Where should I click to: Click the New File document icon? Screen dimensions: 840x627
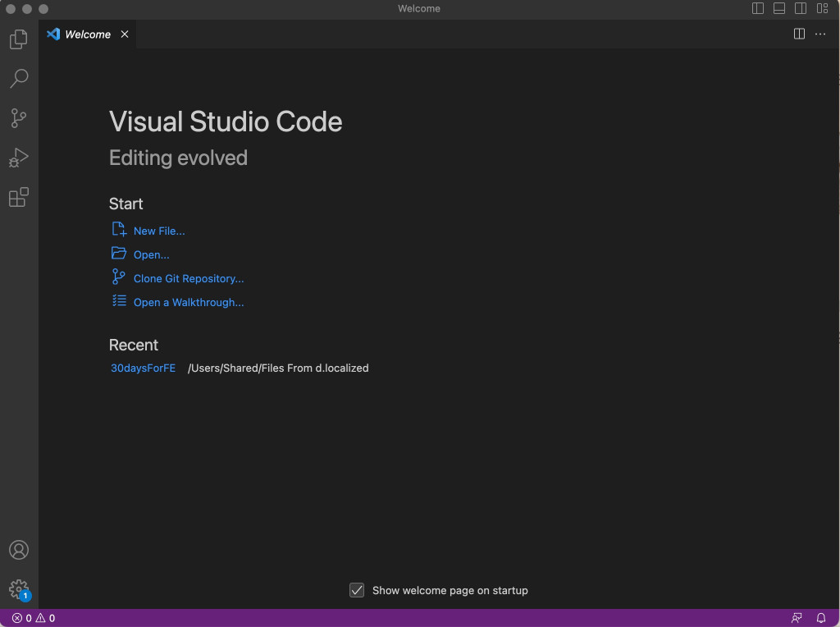point(119,229)
